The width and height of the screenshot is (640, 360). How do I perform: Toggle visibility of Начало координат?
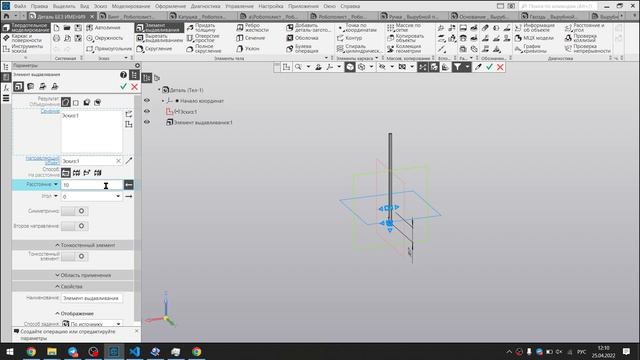click(x=147, y=100)
